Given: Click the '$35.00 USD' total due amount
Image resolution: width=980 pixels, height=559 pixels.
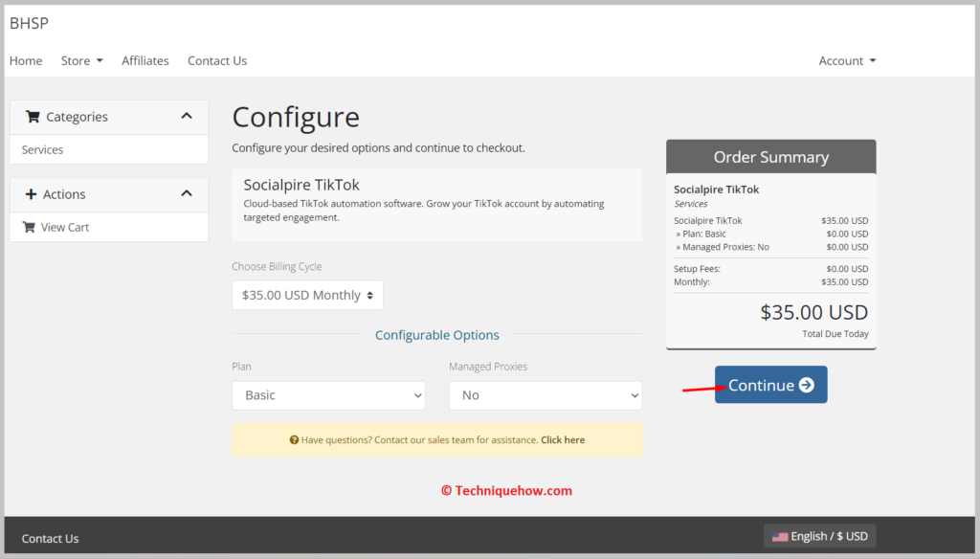Looking at the screenshot, I should (x=813, y=312).
